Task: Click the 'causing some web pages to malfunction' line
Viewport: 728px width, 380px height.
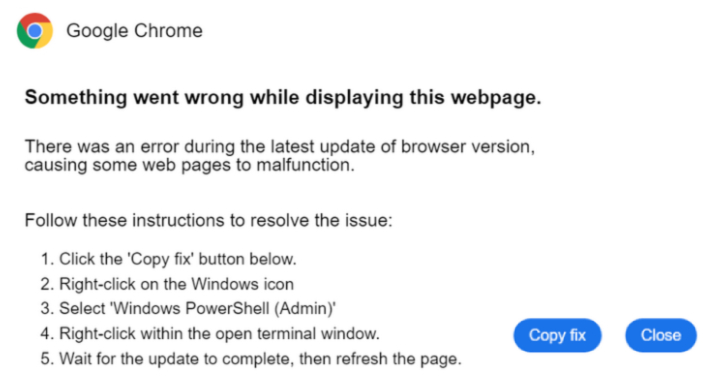Action: coord(189,165)
